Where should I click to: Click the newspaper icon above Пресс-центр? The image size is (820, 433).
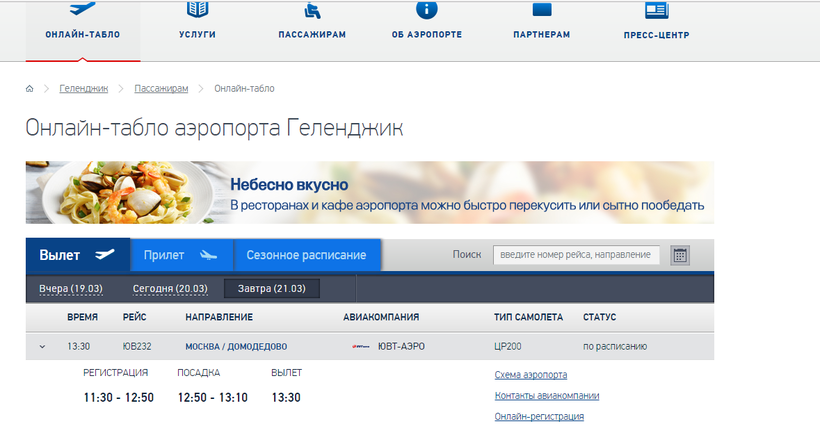click(x=656, y=10)
